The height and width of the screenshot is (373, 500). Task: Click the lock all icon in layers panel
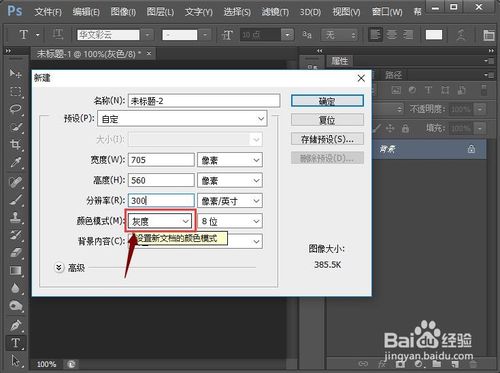[405, 128]
